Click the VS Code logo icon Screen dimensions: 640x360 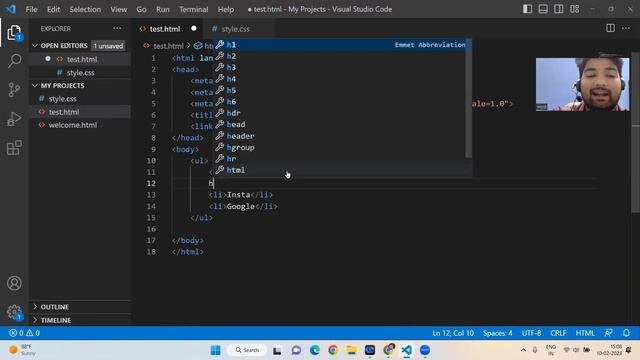point(11,9)
